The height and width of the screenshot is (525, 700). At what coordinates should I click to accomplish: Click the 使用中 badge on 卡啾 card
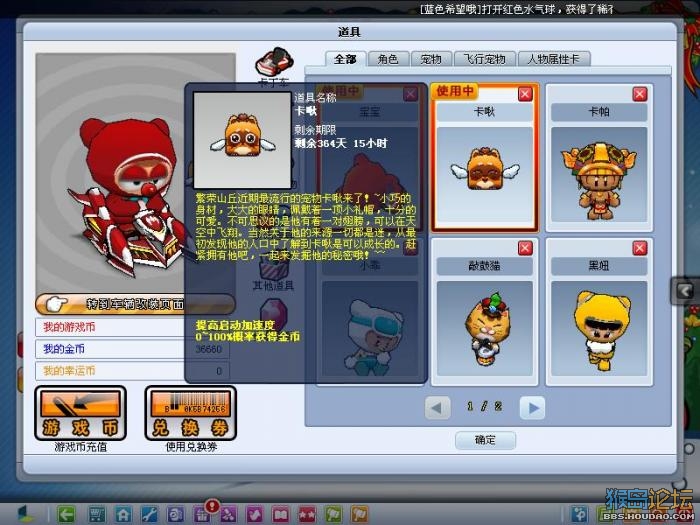tap(455, 91)
